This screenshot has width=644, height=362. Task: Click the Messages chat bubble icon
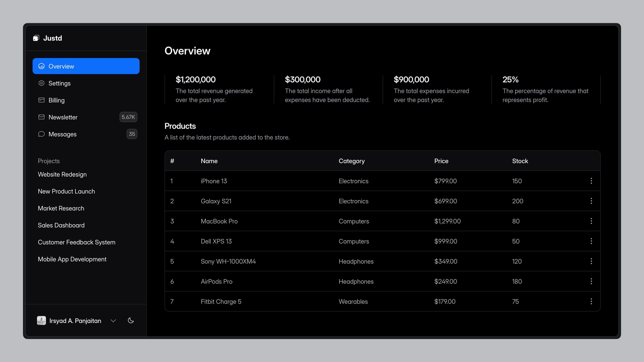41,134
